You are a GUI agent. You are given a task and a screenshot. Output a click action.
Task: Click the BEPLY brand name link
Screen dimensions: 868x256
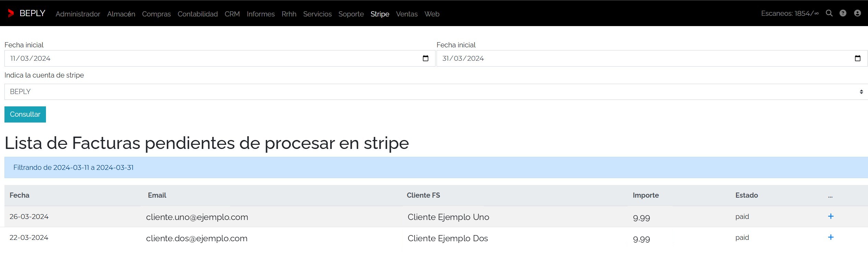click(32, 13)
